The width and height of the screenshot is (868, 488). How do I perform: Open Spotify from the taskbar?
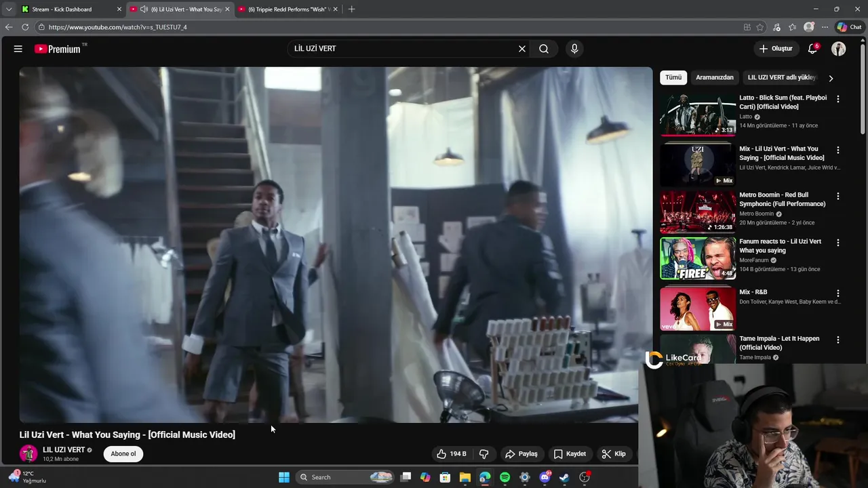[x=505, y=477]
